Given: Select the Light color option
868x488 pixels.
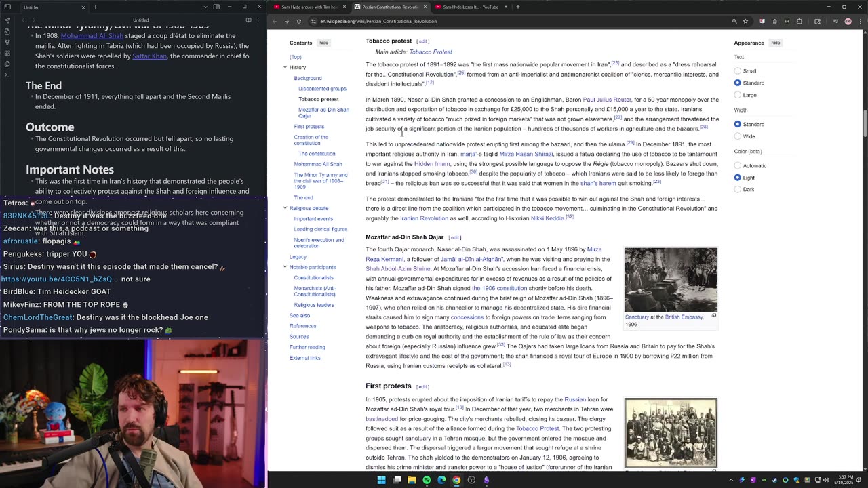Looking at the screenshot, I should [738, 178].
